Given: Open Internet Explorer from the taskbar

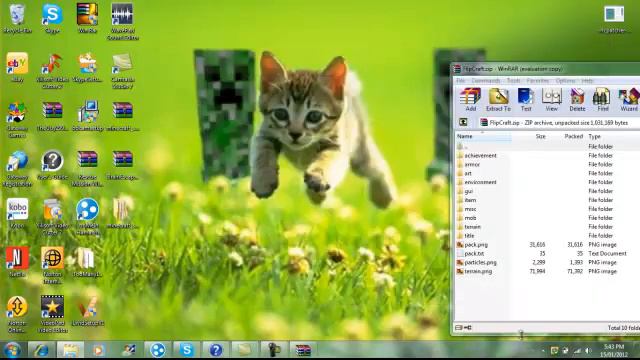Looking at the screenshot, I should (41, 350).
